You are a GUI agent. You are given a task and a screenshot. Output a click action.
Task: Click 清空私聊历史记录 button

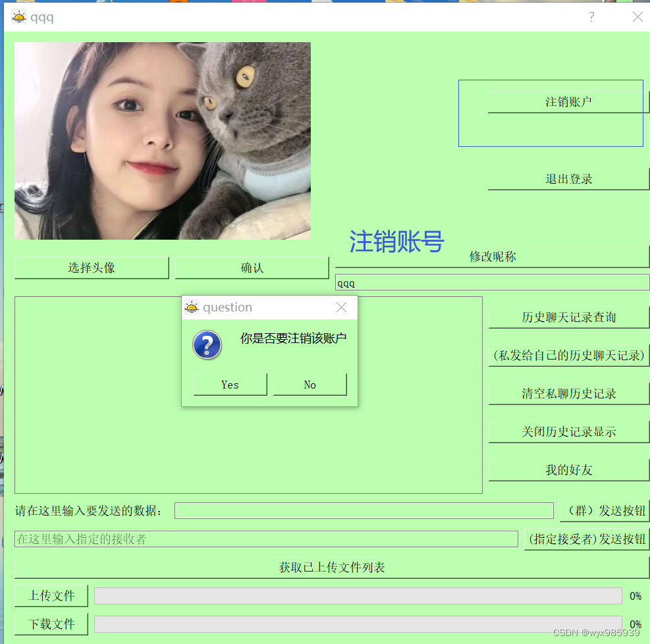pos(569,394)
